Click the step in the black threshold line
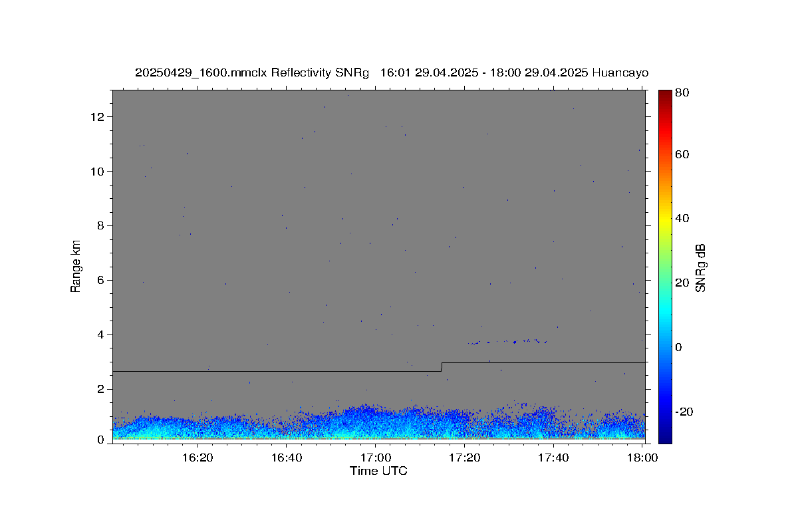 pos(442,367)
